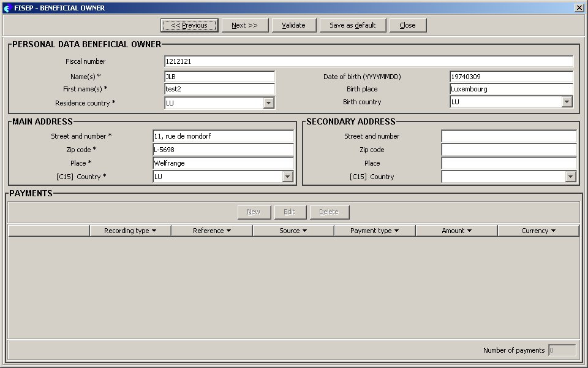
Task: Select the main address Zip code field
Action: (223, 150)
